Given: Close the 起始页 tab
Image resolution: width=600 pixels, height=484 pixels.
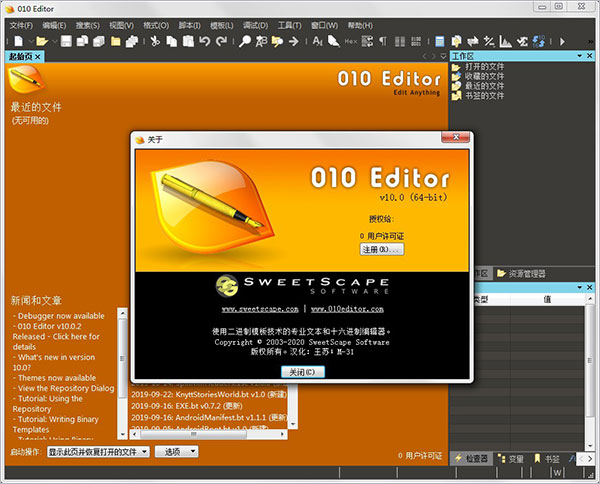Looking at the screenshot, I should tap(38, 57).
